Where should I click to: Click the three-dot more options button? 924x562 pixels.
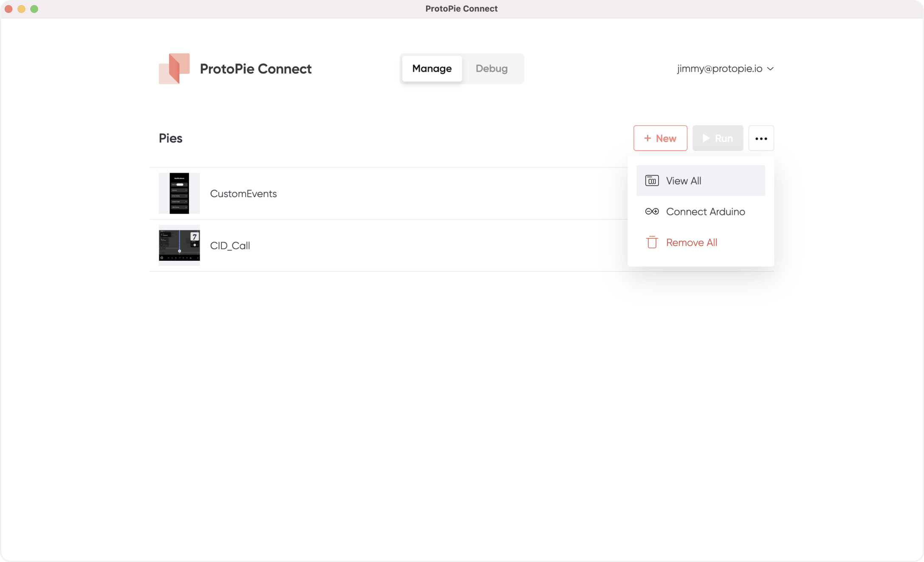click(761, 138)
